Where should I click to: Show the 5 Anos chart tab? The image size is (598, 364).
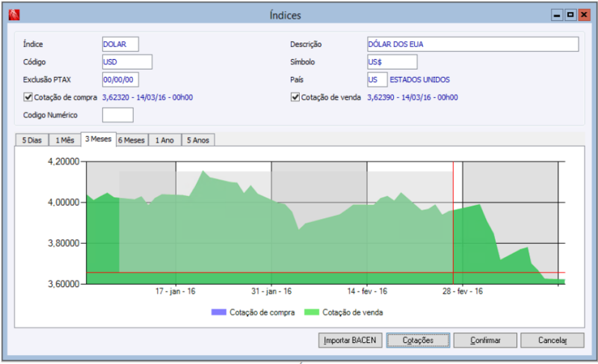(x=198, y=141)
